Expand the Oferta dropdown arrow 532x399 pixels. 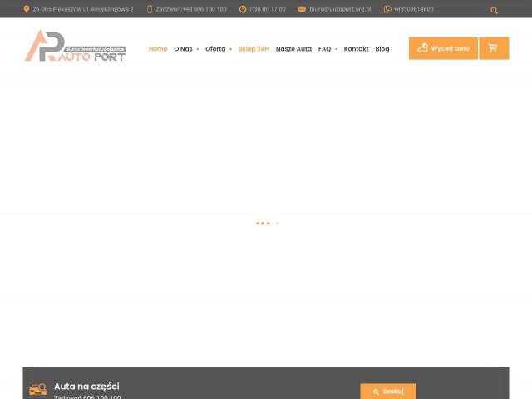[x=231, y=49]
